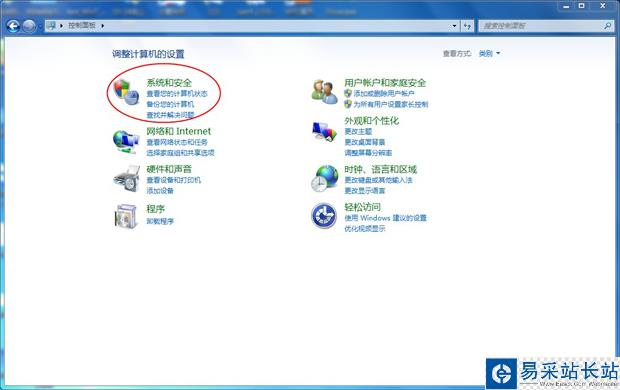
Task: Click 卸载程序 link
Action: (160, 221)
